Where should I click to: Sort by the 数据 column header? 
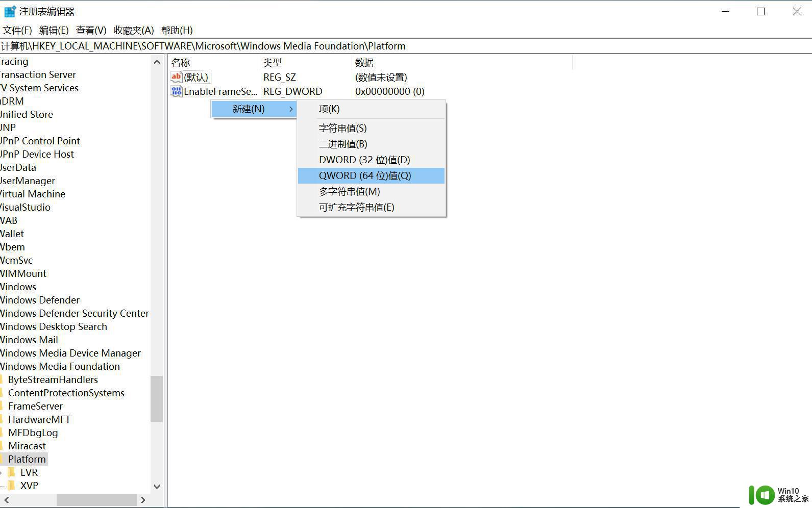(462, 62)
